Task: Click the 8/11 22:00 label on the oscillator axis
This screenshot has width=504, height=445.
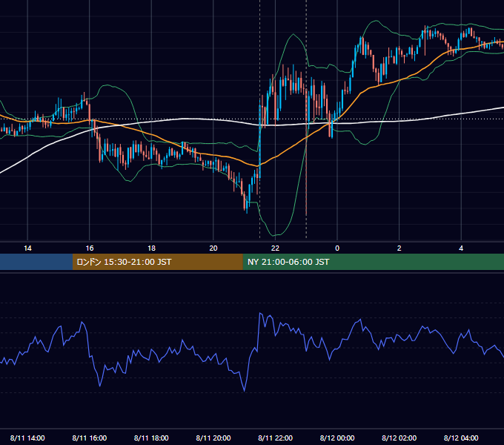Action: click(x=276, y=438)
